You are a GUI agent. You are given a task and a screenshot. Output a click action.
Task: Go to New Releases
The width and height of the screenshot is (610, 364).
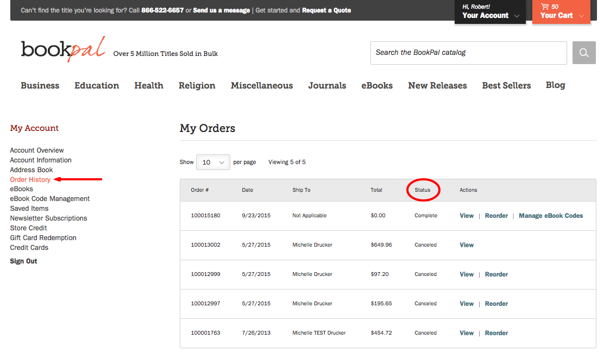pyautogui.click(x=437, y=86)
